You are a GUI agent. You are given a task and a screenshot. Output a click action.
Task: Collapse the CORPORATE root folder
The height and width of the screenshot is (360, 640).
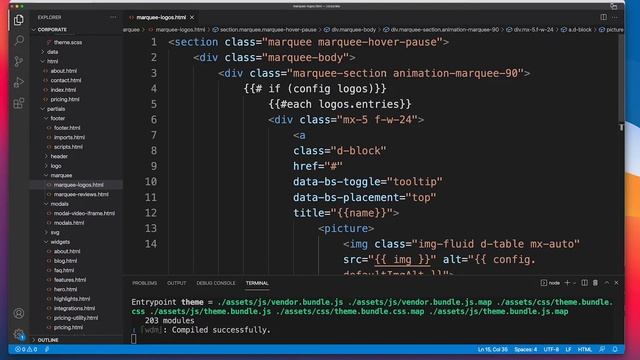(52, 30)
